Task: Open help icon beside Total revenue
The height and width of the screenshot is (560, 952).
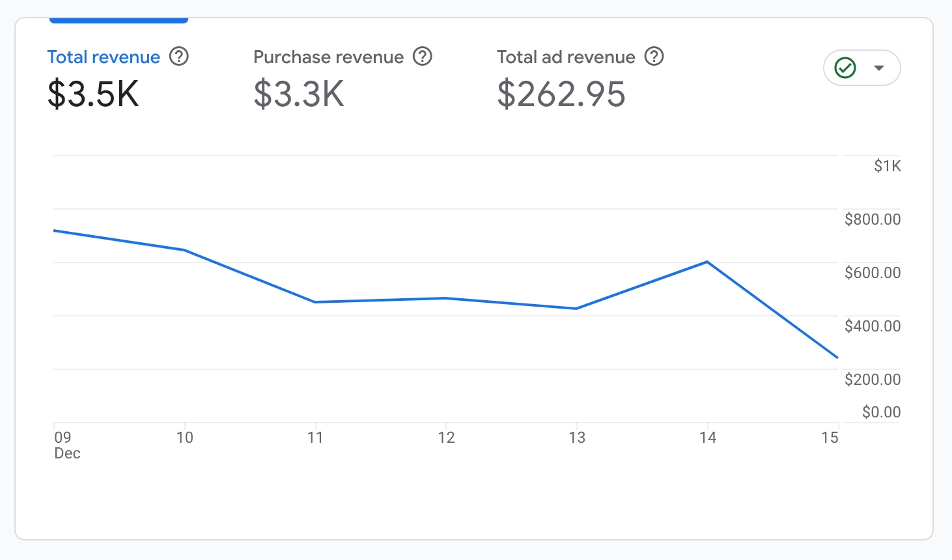Action: [x=179, y=57]
